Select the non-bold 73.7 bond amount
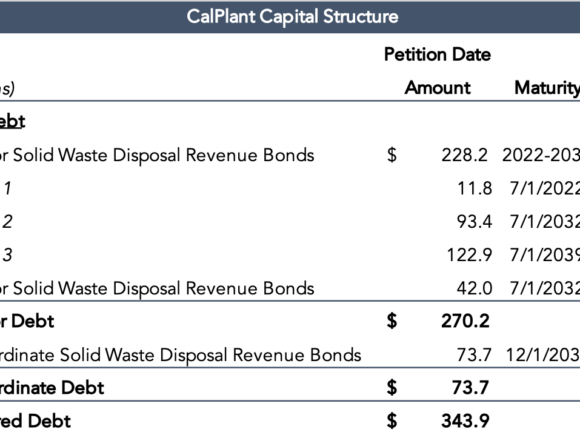 (474, 355)
